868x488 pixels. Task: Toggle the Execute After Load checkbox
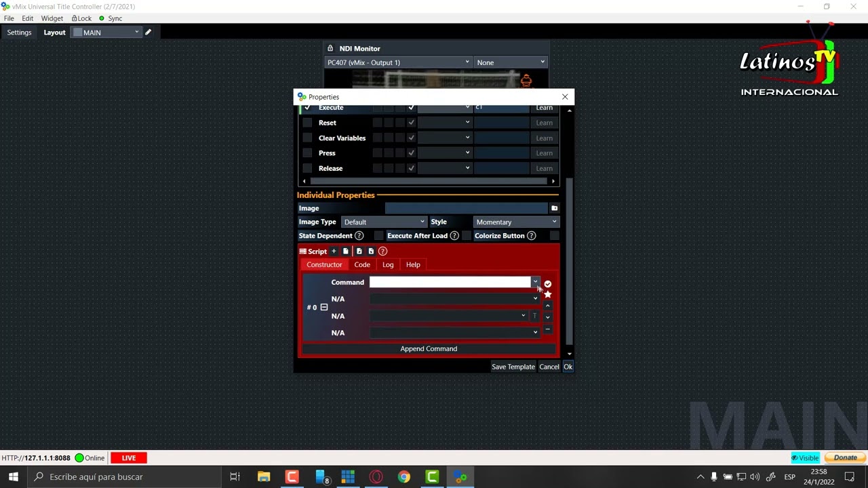click(466, 236)
